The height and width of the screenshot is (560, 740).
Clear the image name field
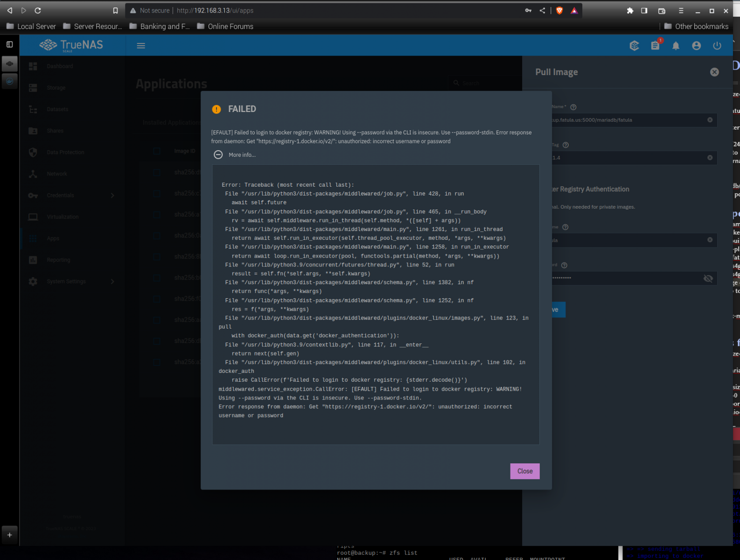coord(710,120)
